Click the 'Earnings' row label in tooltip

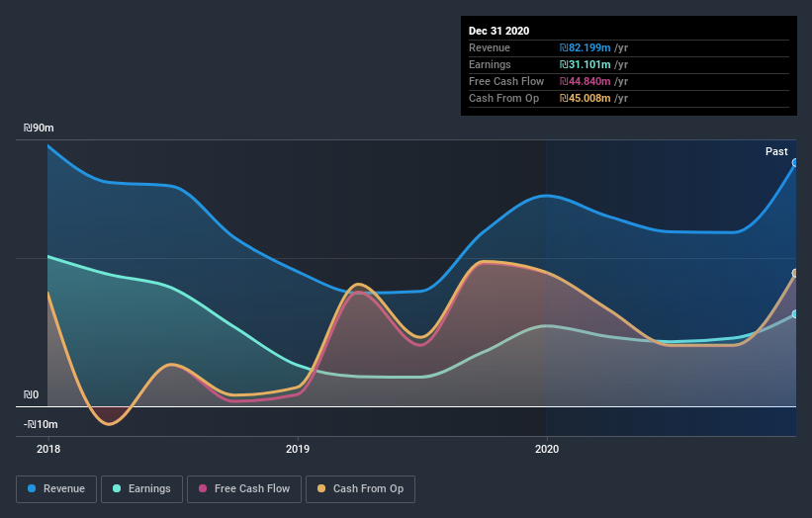490,64
